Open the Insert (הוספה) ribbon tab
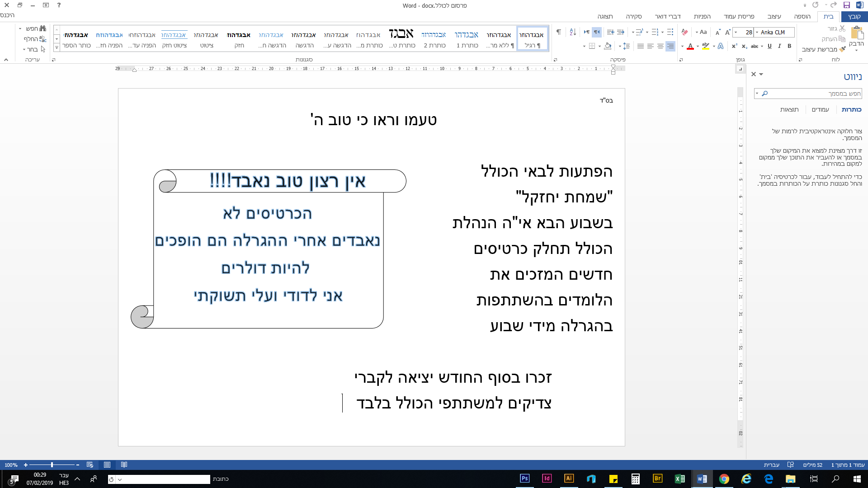Screen dimensions: 868x488 coord(802,16)
